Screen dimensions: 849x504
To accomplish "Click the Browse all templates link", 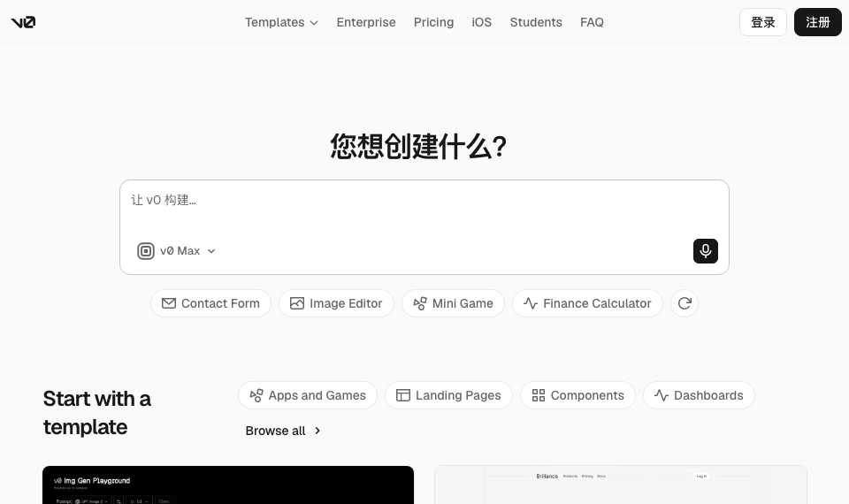I will [283, 431].
